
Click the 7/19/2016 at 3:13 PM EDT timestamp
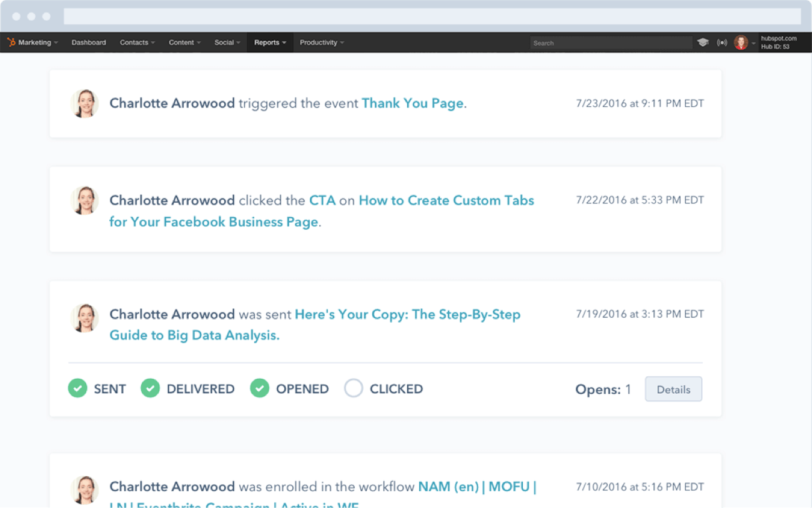click(640, 314)
